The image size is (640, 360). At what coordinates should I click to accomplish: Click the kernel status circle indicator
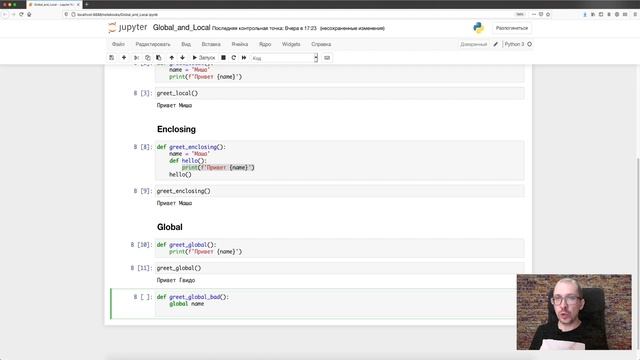point(529,44)
